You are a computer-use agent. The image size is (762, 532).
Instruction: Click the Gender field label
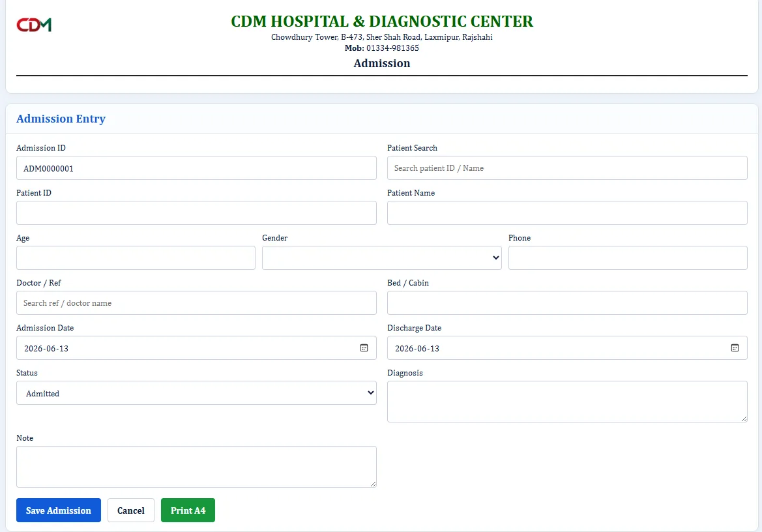274,237
